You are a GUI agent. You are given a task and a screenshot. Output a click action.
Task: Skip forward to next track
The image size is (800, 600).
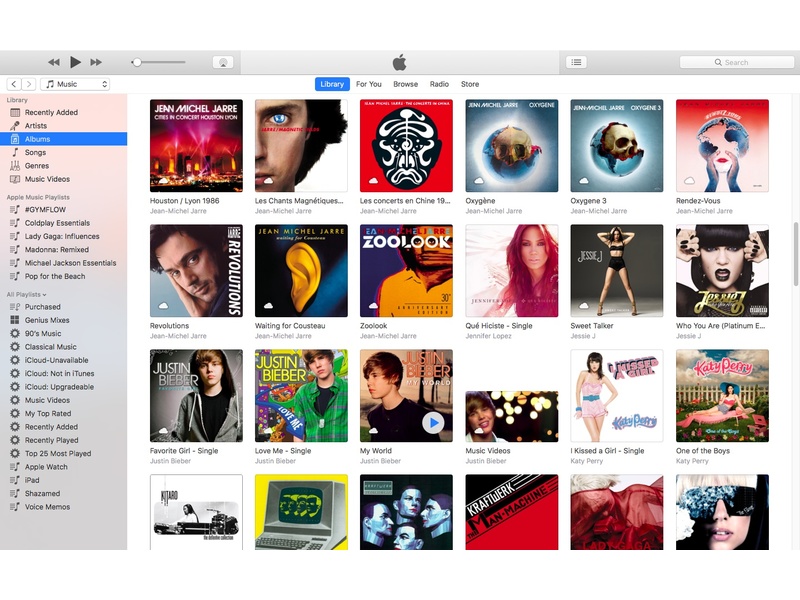coord(96,62)
